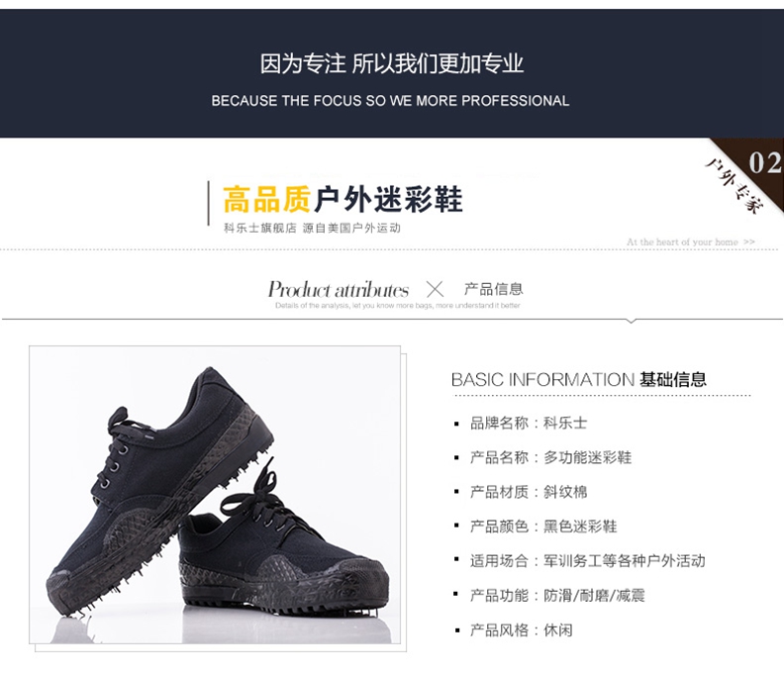Click the small down arrow notch on divider line
This screenshot has width=784, height=673.
click(631, 321)
